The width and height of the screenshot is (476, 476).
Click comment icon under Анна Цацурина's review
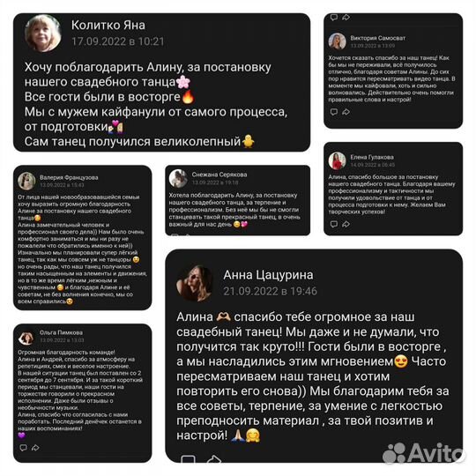click(188, 458)
